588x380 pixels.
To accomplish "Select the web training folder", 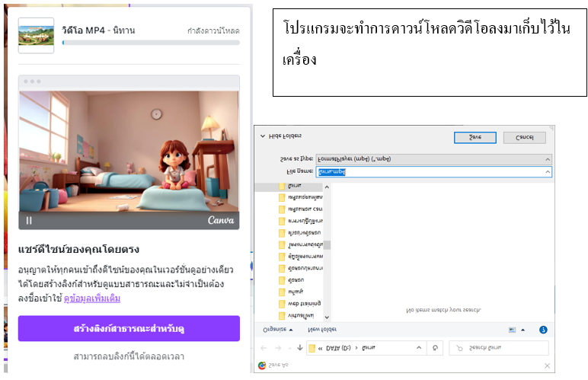I will coord(299,304).
